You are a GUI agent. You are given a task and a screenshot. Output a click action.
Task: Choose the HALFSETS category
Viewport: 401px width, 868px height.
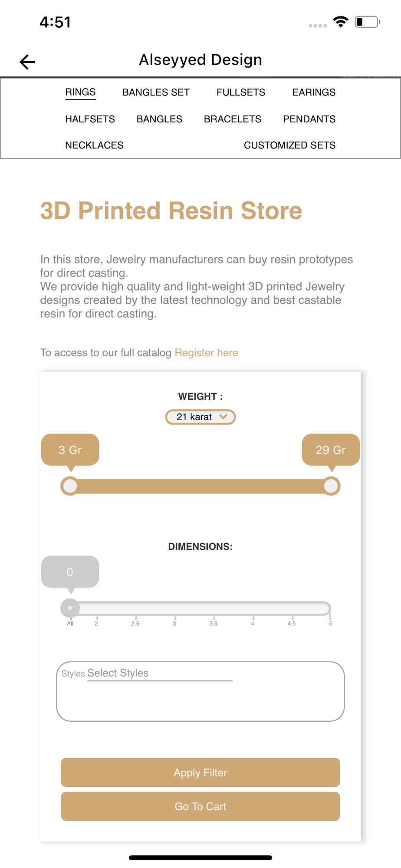(90, 119)
